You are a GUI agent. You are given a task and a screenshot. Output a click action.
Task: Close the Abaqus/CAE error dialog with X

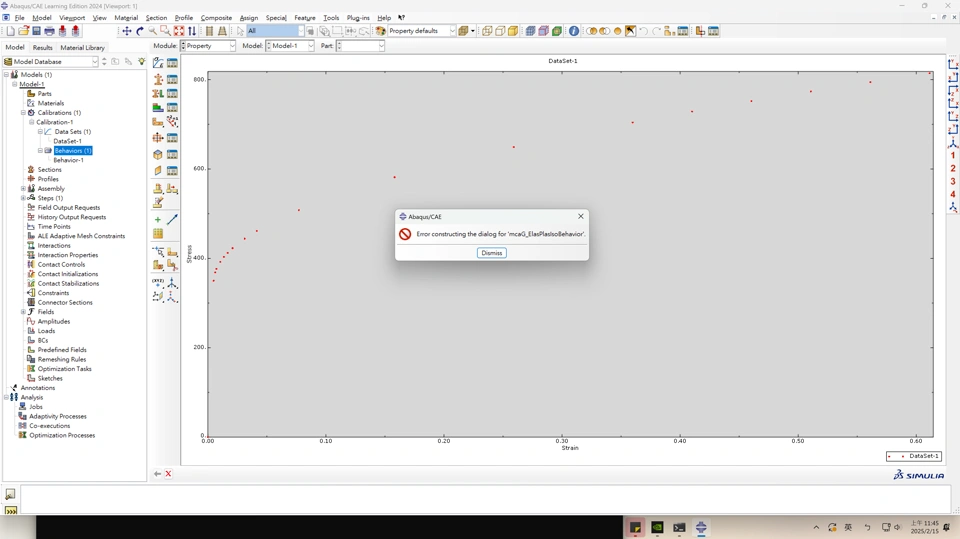580,216
